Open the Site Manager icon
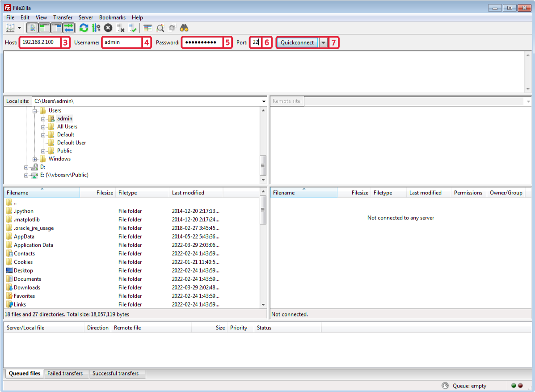The width and height of the screenshot is (535, 392). pyautogui.click(x=10, y=28)
